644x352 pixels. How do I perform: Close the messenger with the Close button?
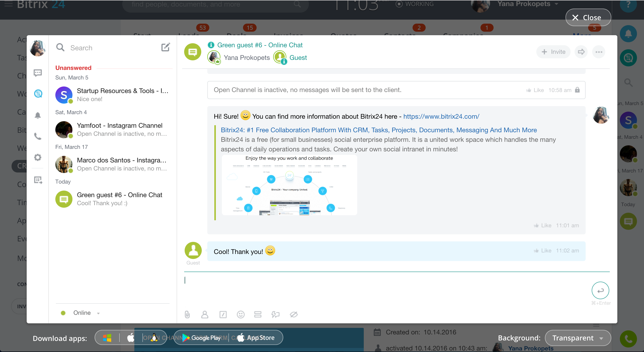coord(588,17)
